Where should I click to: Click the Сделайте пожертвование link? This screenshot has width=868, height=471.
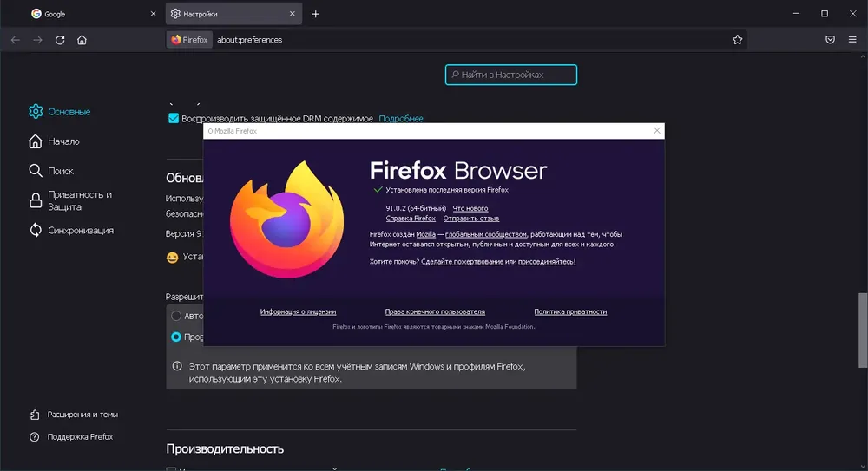463,262
